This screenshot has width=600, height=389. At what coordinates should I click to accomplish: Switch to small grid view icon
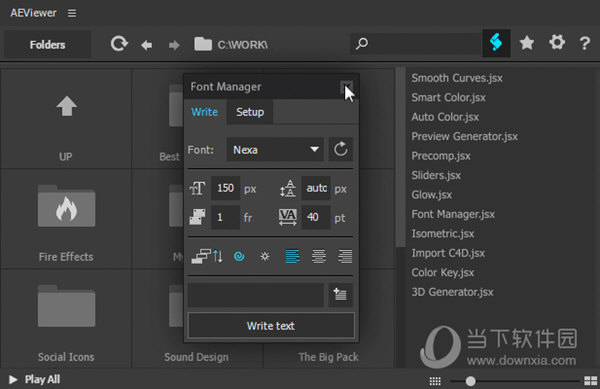435,381
